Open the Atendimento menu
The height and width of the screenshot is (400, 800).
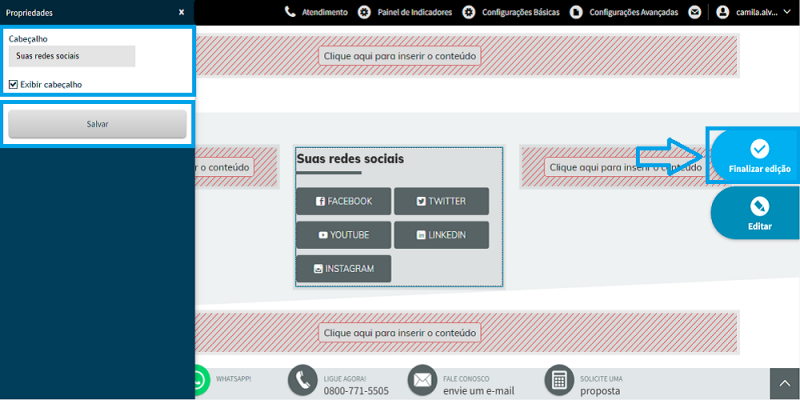[x=324, y=12]
